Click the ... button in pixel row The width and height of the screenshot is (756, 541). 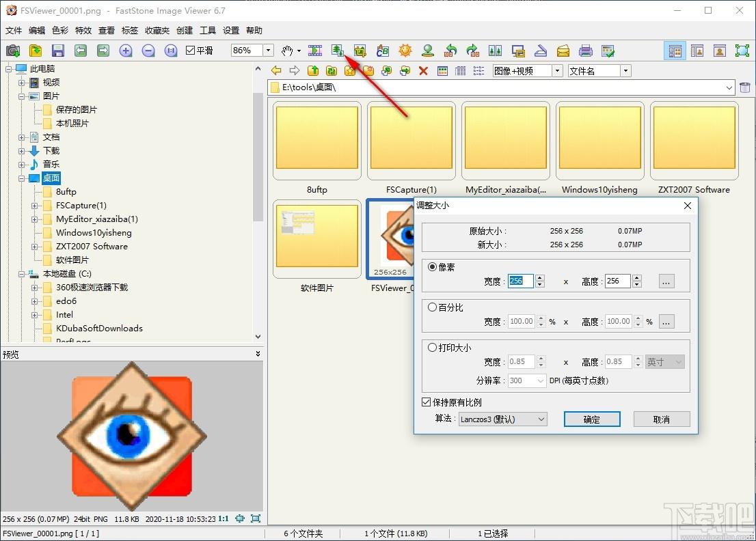pos(666,281)
